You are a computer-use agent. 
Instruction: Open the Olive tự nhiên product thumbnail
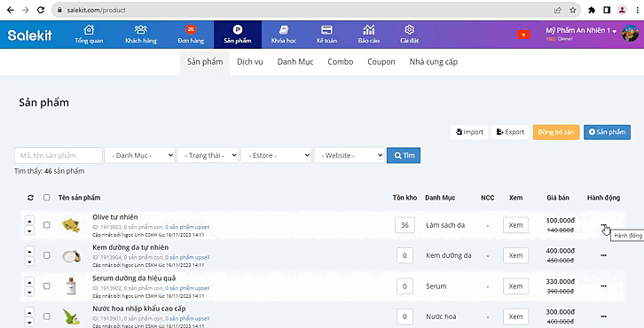coord(71,225)
